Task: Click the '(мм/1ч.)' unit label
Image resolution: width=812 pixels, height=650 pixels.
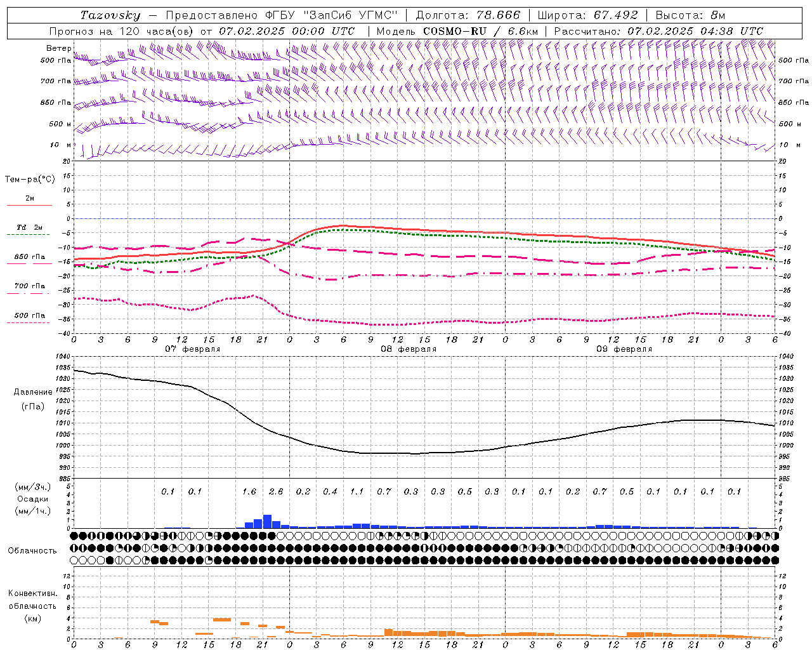Action: 33,511
